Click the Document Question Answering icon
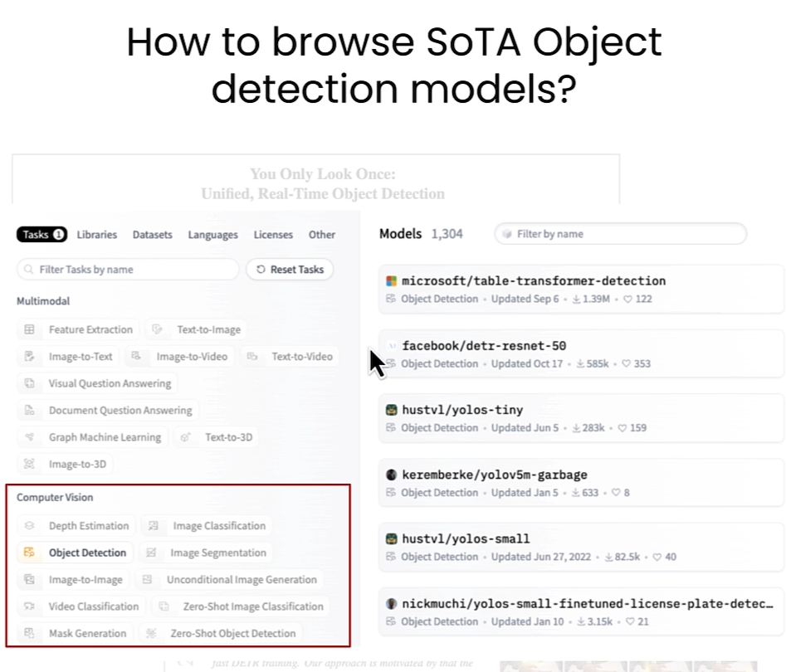 30,411
